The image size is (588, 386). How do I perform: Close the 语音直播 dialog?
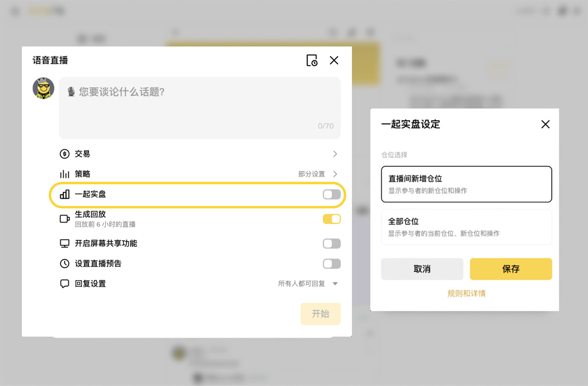pyautogui.click(x=334, y=60)
